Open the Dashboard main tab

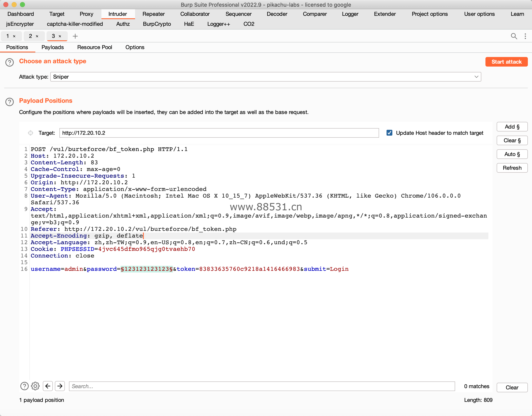coord(21,14)
